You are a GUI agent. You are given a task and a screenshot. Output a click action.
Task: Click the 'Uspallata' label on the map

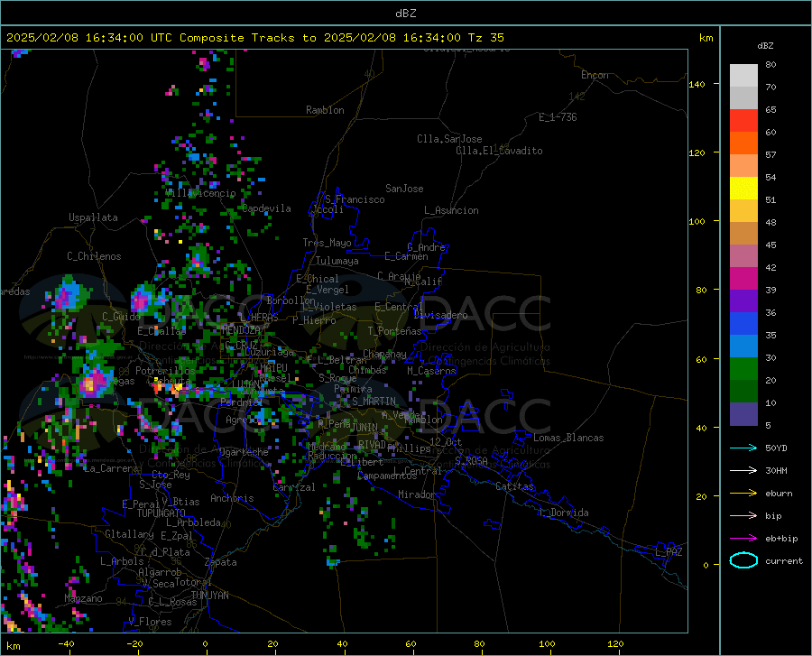coord(93,217)
